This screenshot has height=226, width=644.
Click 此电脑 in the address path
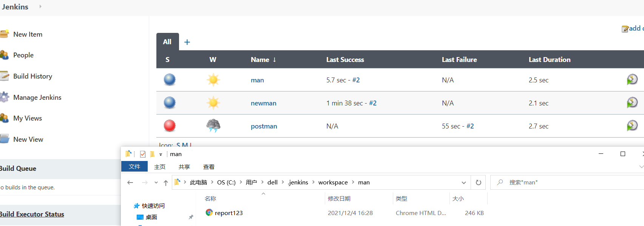198,183
